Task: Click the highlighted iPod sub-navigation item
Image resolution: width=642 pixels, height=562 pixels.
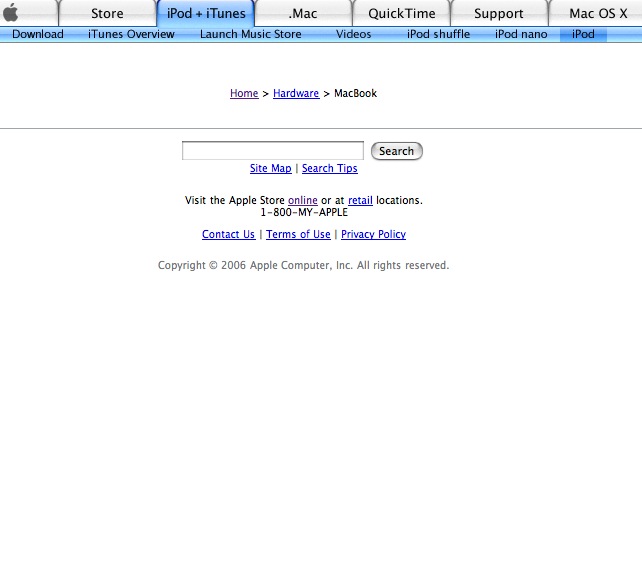Action: (583, 34)
